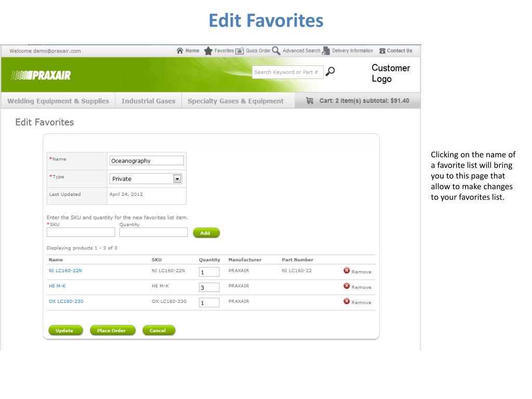532x399 pixels.
Task: Click quantity box for HE M-K
Action: pos(209,287)
